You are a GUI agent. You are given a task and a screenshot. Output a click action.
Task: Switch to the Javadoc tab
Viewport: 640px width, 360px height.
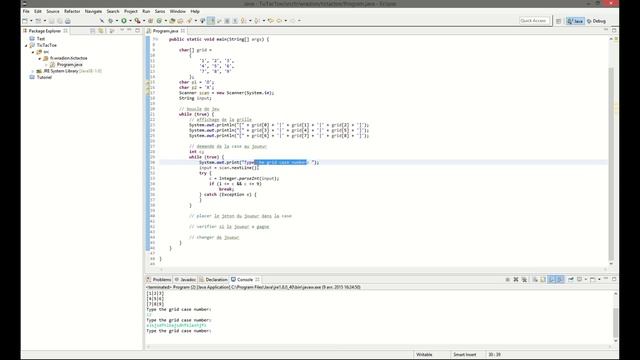(188, 280)
